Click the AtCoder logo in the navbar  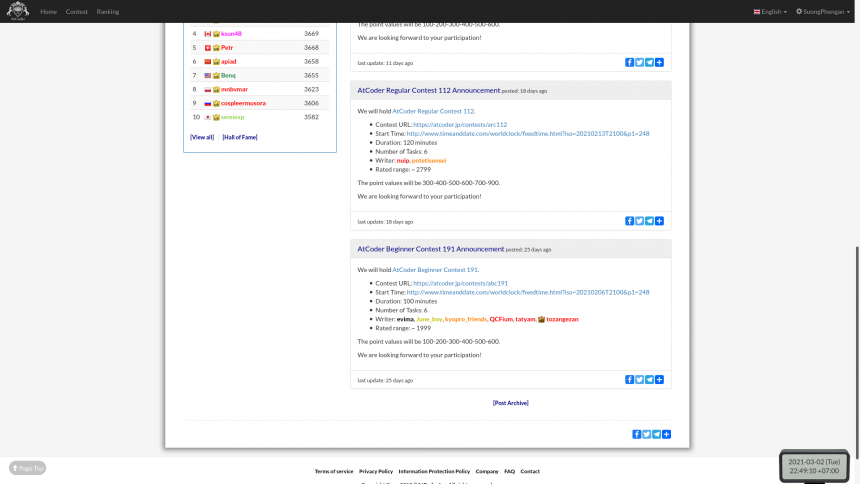pos(18,11)
